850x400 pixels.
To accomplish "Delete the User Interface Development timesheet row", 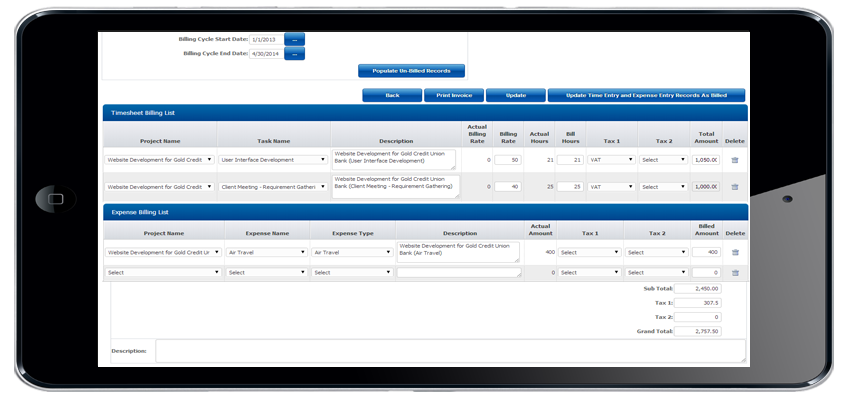I will (735, 160).
